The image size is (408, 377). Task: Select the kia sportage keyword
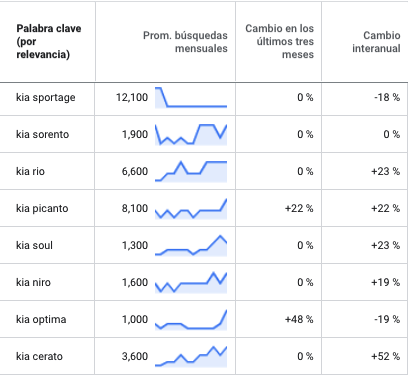(46, 98)
